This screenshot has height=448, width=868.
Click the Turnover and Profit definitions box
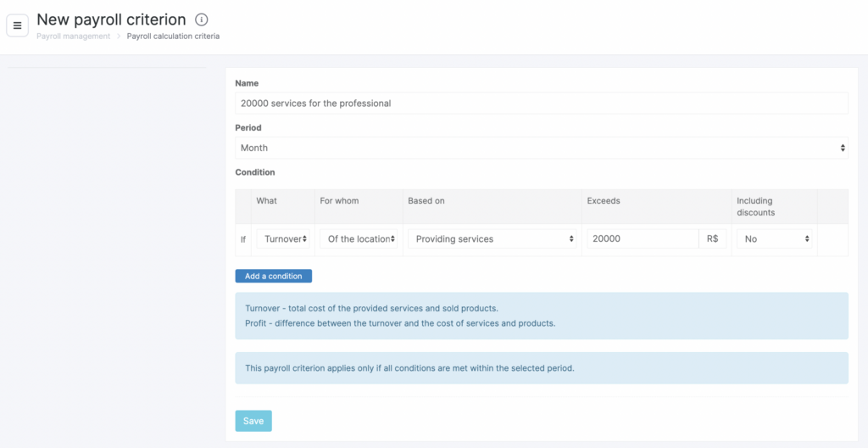coord(541,316)
